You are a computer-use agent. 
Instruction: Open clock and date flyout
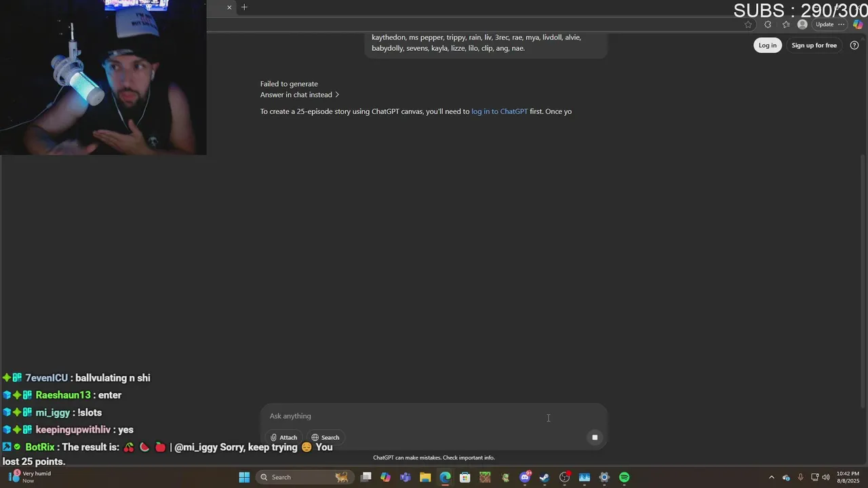(848, 477)
